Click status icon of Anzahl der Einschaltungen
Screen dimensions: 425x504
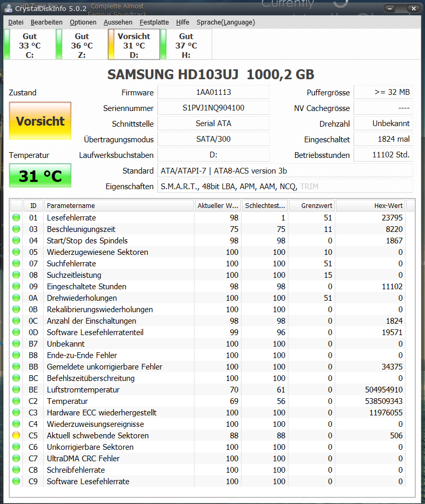pos(16,321)
